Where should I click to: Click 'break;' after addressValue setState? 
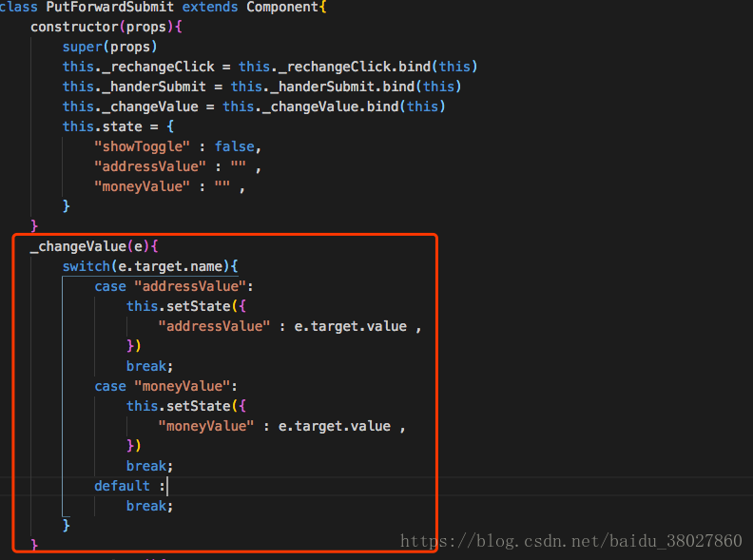click(149, 366)
